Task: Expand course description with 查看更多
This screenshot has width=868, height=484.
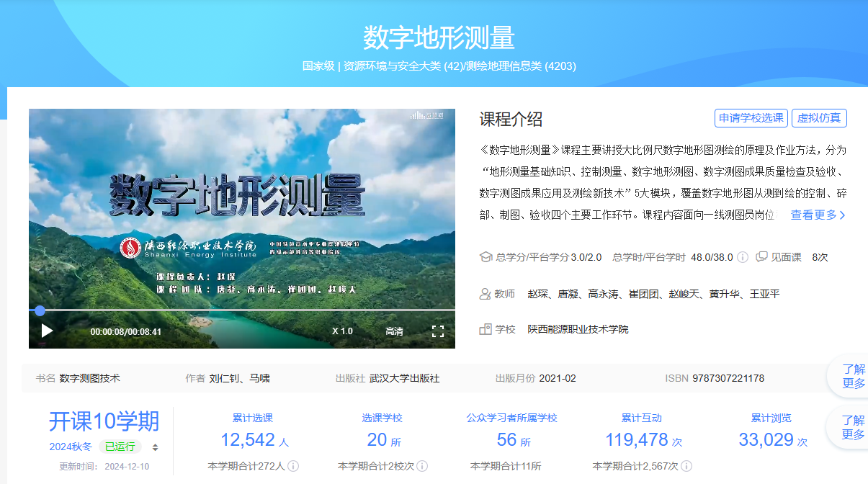Action: (818, 215)
